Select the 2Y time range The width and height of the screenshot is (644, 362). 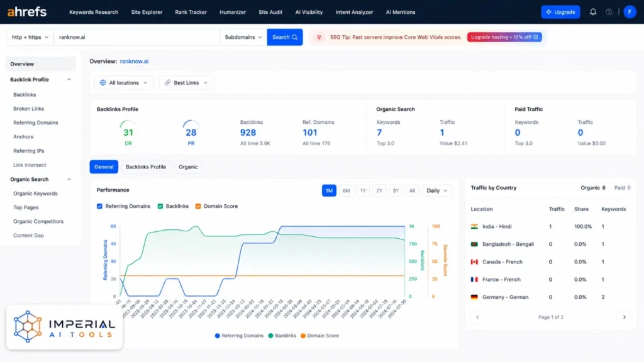379,190
